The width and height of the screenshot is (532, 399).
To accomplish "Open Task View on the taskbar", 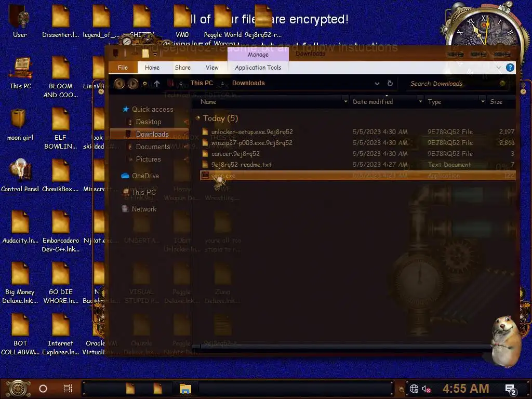I will click(68, 389).
